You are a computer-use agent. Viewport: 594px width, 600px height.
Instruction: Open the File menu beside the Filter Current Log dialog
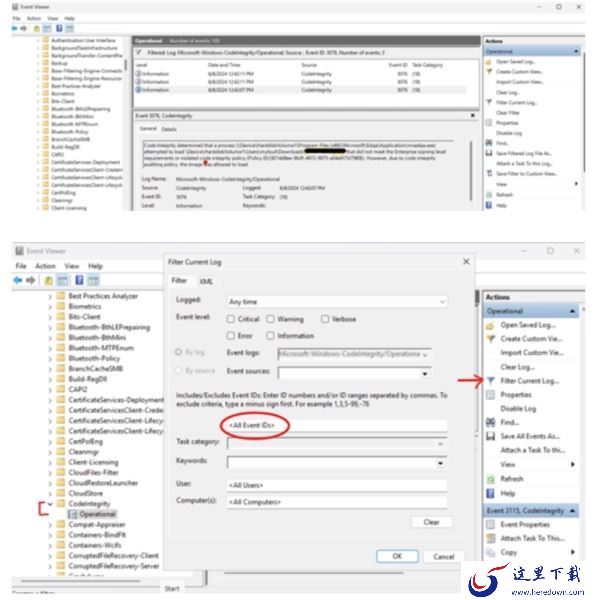click(21, 266)
